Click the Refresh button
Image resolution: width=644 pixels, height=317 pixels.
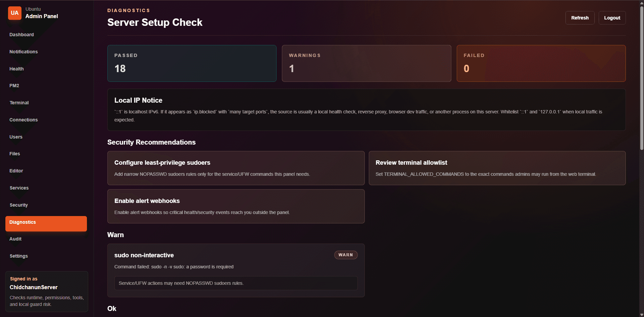point(580,18)
